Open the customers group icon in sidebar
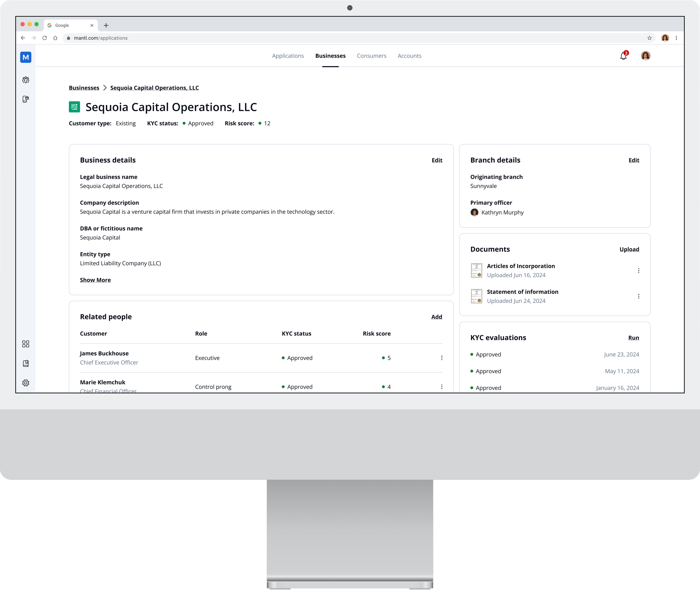Viewport: 700px width, 590px height. coord(26,80)
